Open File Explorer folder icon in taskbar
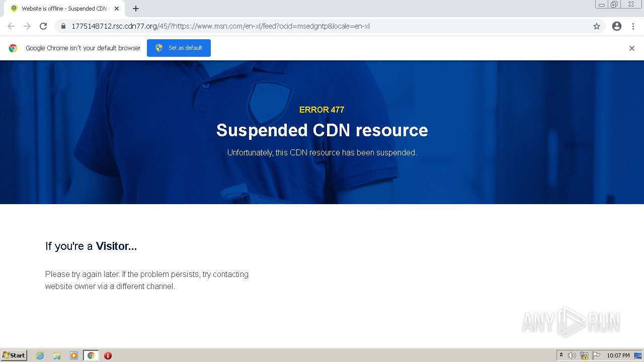This screenshot has width=644, height=362. [57, 355]
